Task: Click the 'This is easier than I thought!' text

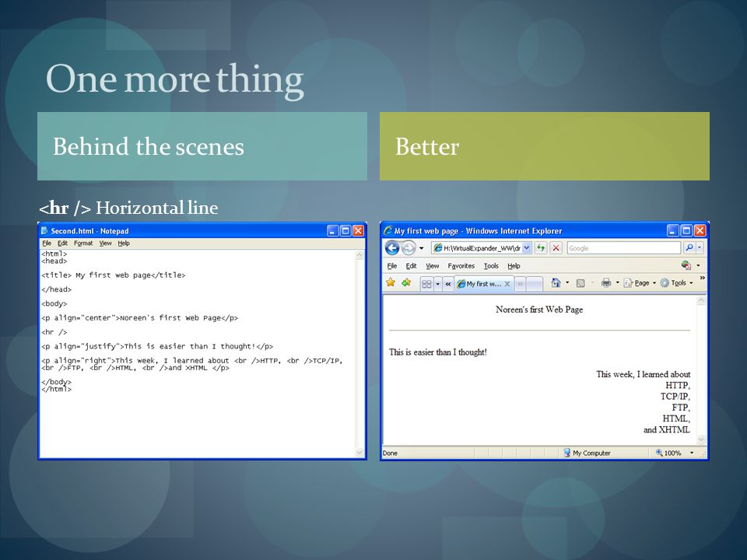Action: [x=438, y=352]
